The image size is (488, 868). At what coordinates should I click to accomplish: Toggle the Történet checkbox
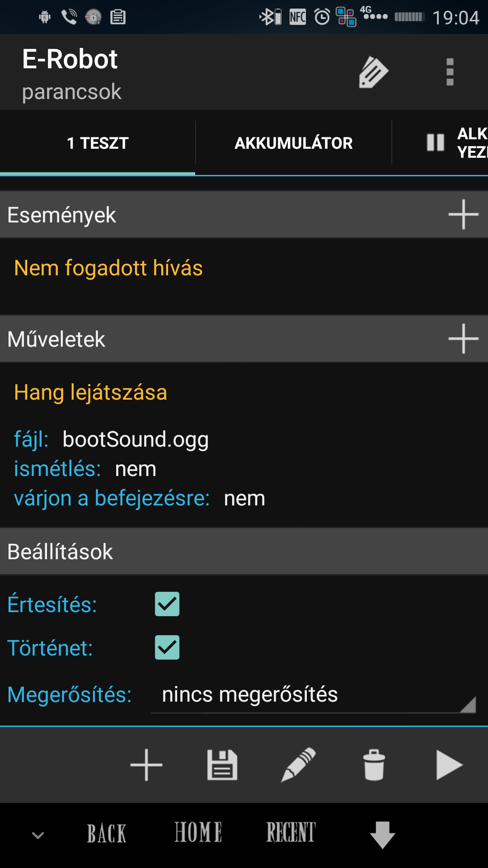[167, 647]
